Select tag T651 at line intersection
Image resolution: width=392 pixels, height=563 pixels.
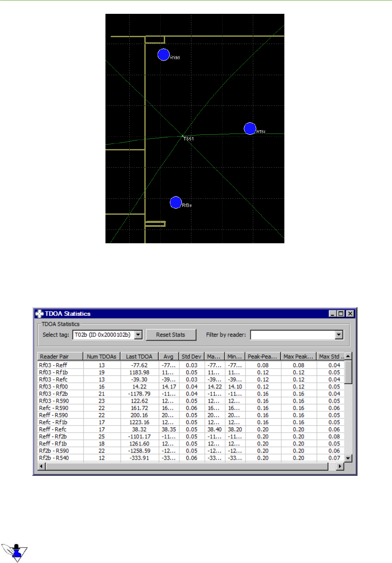coord(183,136)
